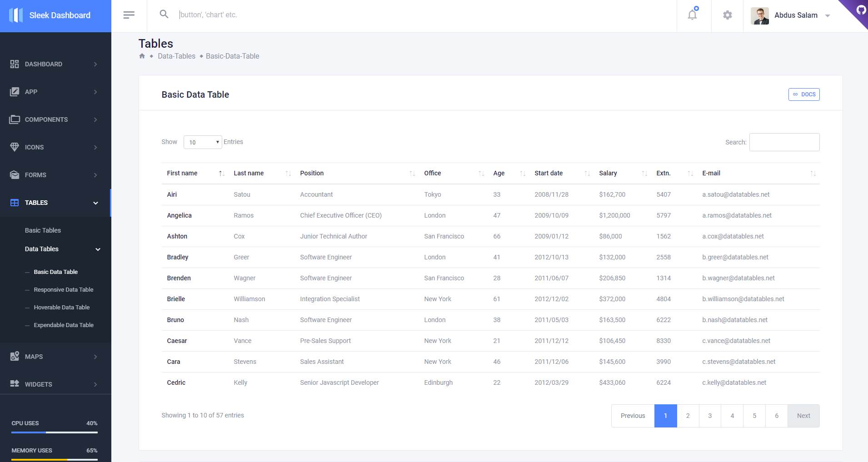Image resolution: width=868 pixels, height=462 pixels.
Task: Click the search magnifier icon
Action: click(x=164, y=14)
